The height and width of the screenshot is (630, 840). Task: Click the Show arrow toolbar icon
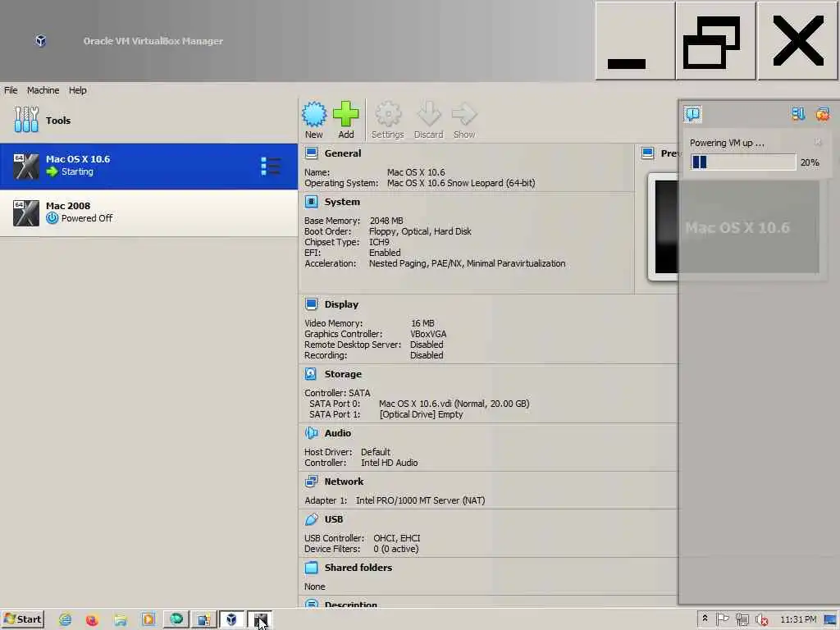coord(464,114)
